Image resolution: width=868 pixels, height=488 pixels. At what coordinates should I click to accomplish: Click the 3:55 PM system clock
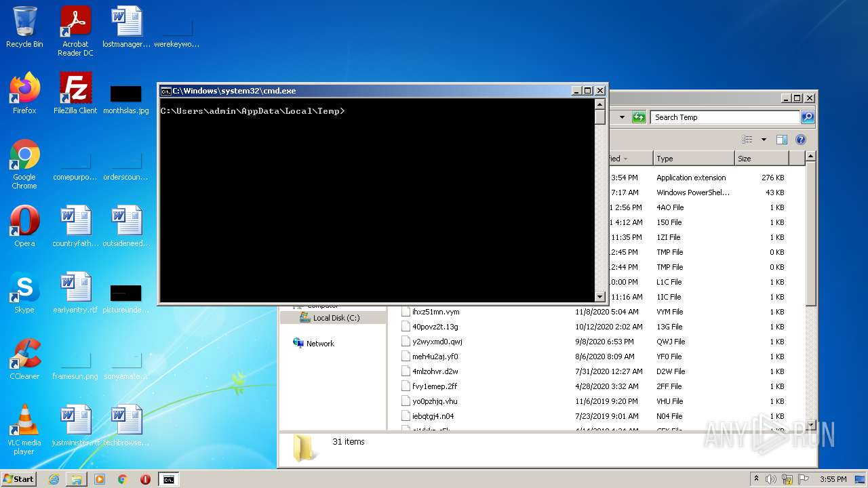833,479
